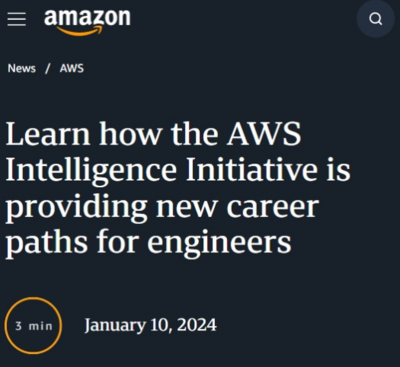Click the word 'engineers' in the headline

pyautogui.click(x=219, y=245)
